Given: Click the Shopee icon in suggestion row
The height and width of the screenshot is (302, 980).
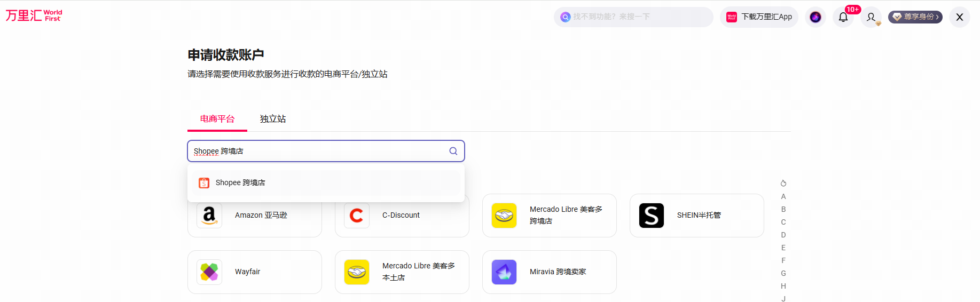Looking at the screenshot, I should click(204, 183).
